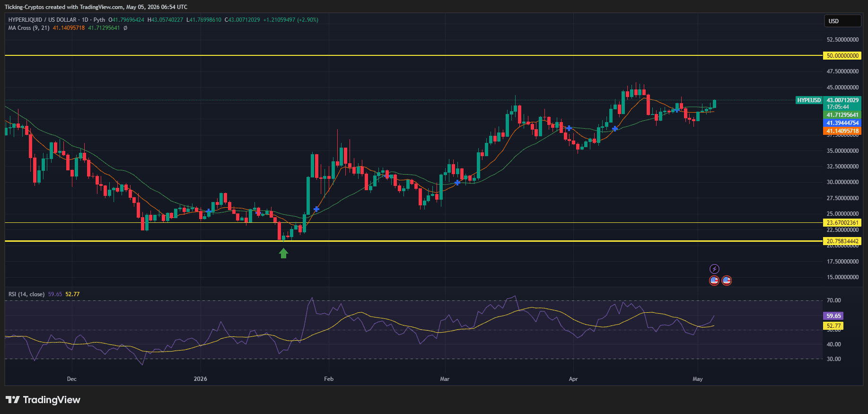
Task: Click the purple lightning event icon
Action: (714, 269)
